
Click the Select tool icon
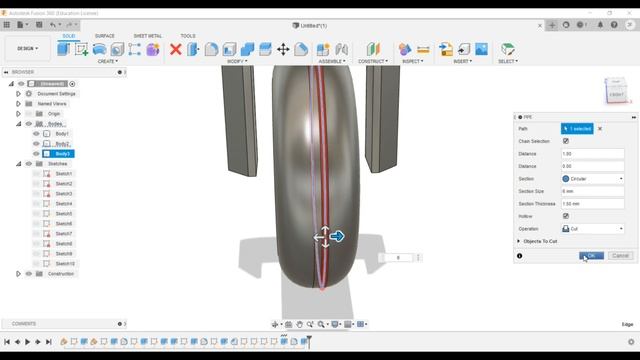507,49
